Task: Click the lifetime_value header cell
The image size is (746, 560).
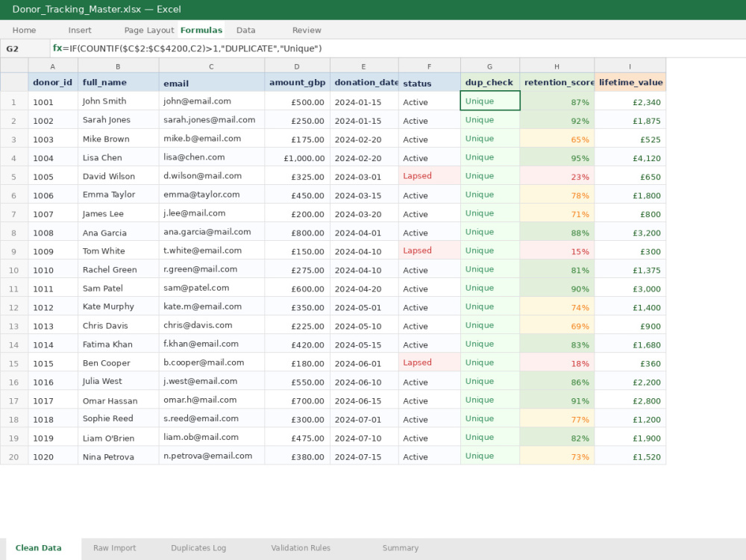Action: point(630,82)
